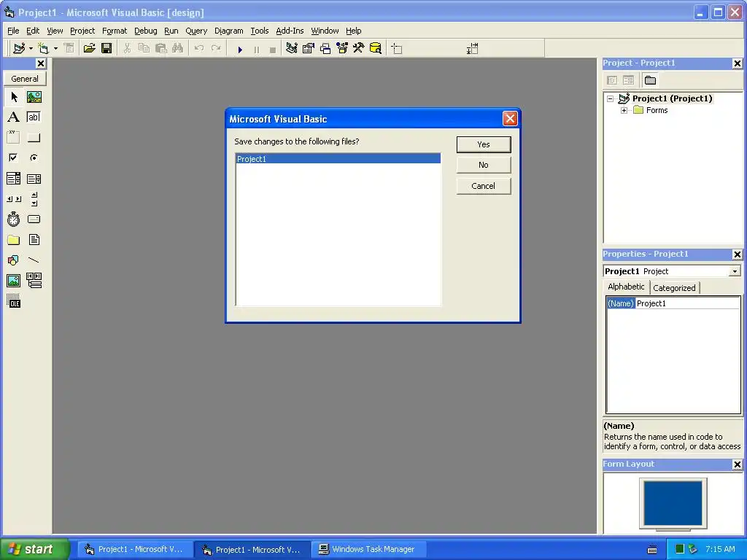Click the Find binoculars icon
Image resolution: width=747 pixels, height=560 pixels.
click(178, 48)
